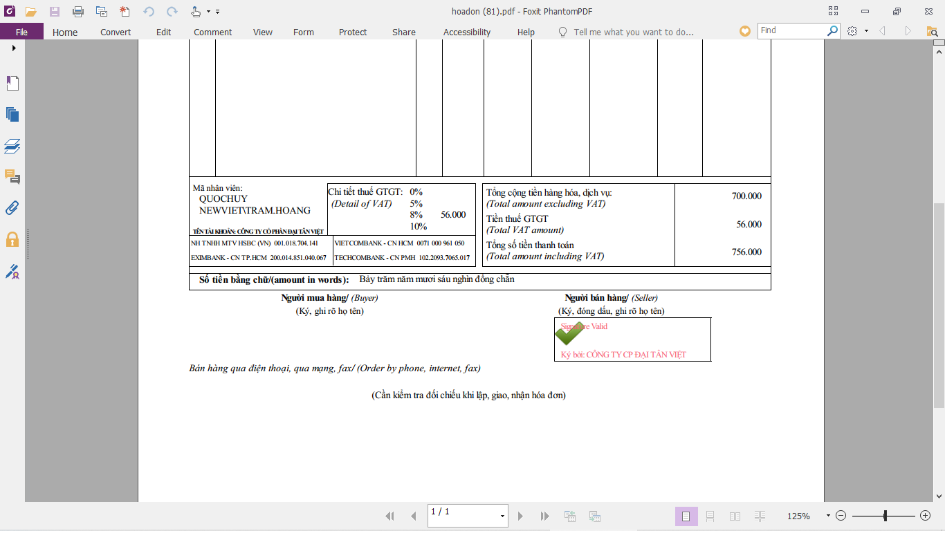Click the Print icon in quick toolbar

pyautogui.click(x=78, y=12)
